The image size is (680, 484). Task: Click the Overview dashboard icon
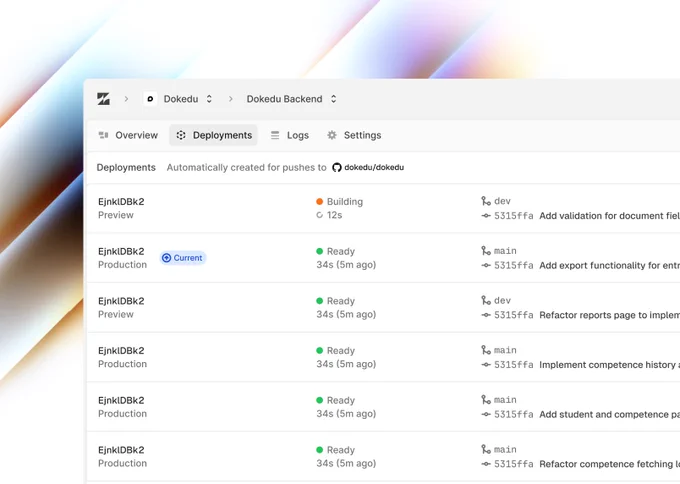pyautogui.click(x=103, y=135)
